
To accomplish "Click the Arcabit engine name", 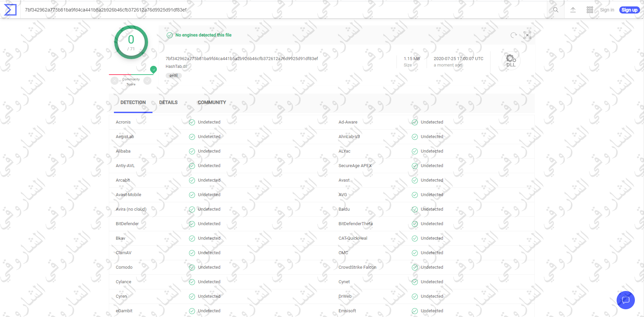I will point(123,180).
